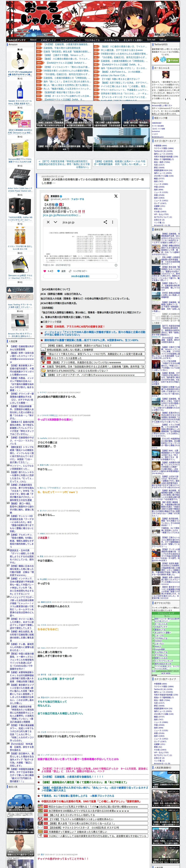
Task: Open the next article link 【速報】石破首相、総裁選に出馬
Action: pos(120,163)
